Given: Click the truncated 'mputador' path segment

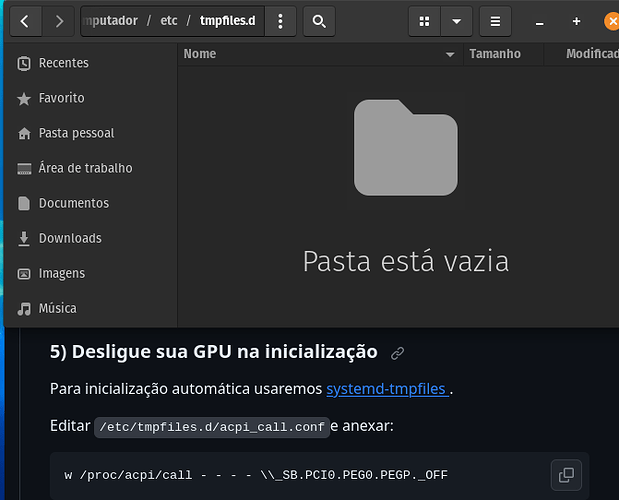Looking at the screenshot, I should pos(110,21).
